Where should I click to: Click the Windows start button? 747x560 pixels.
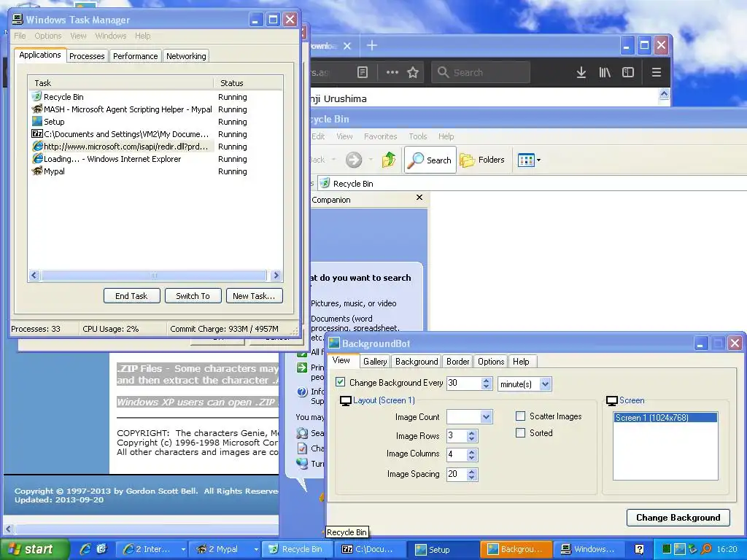tap(34, 549)
